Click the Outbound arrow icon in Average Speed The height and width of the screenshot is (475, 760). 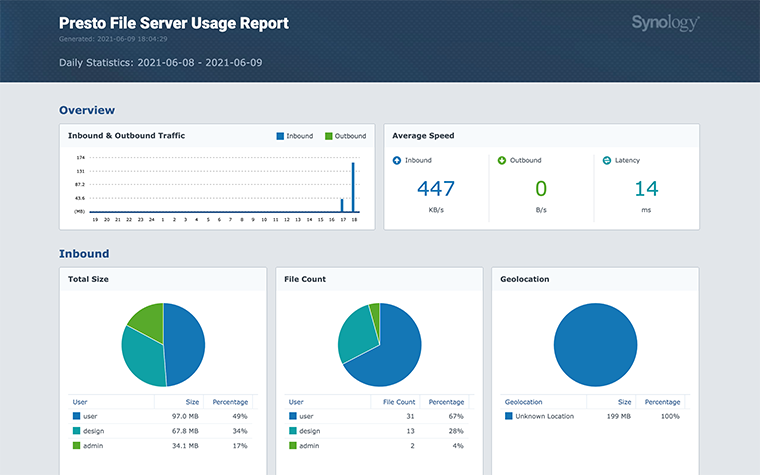[x=502, y=160]
